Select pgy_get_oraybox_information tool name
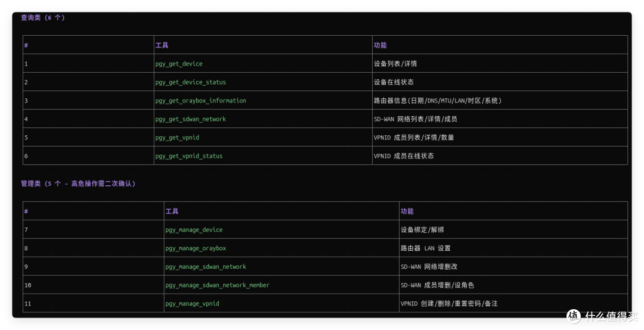The width and height of the screenshot is (644, 330). coord(200,101)
